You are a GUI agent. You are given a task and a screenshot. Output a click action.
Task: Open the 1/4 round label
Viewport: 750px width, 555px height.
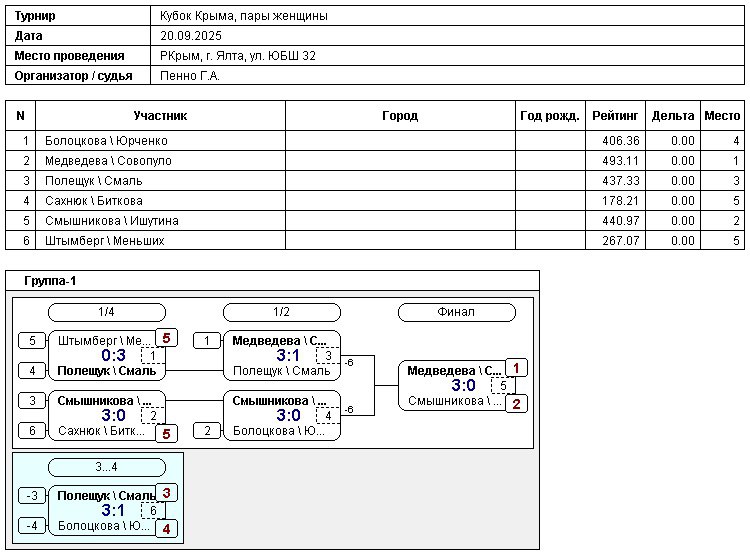106,312
